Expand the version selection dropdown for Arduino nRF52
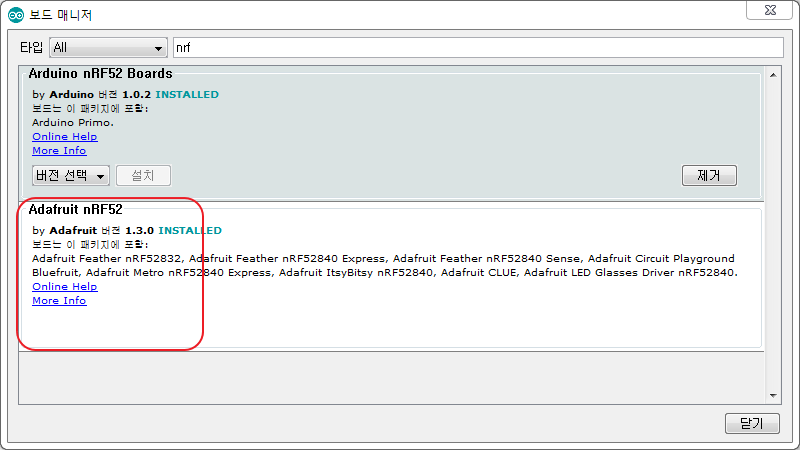 (x=71, y=176)
